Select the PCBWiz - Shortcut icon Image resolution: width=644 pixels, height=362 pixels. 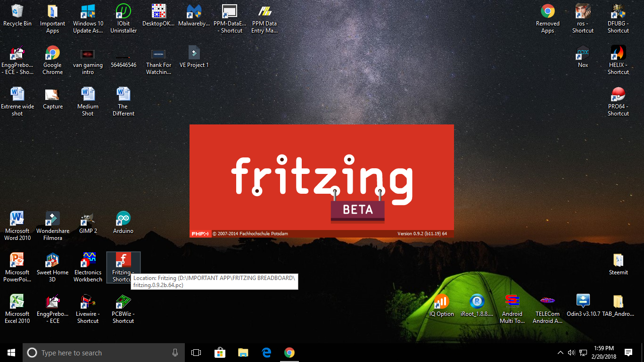[124, 309]
